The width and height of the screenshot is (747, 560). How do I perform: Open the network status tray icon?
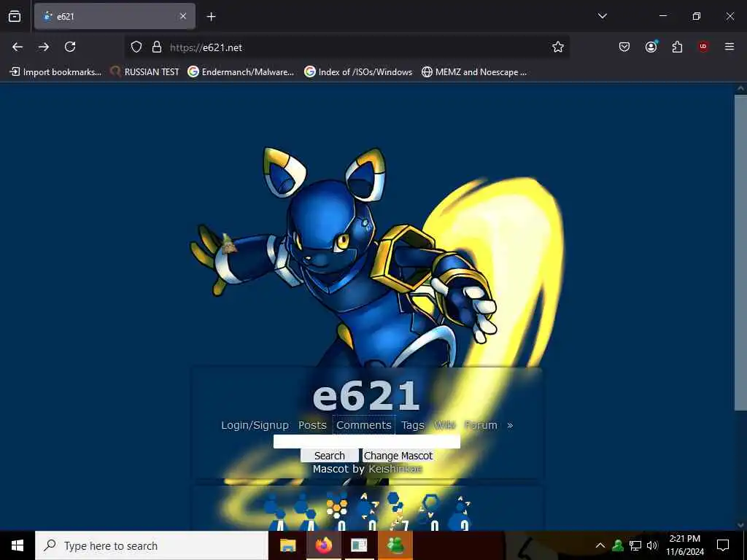(x=635, y=545)
